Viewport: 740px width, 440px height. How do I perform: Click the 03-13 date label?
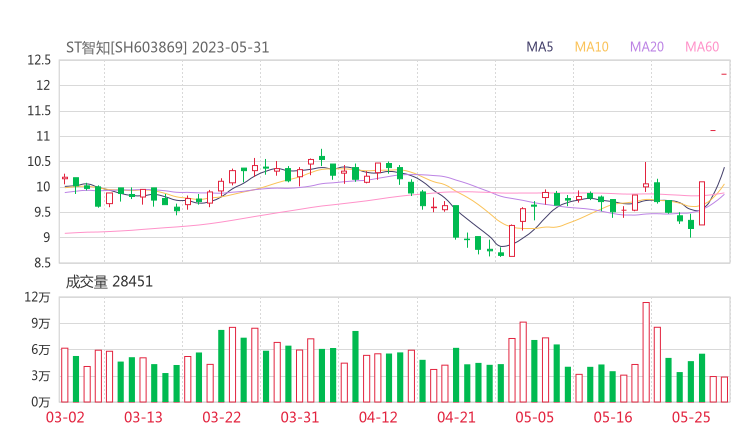pos(143,417)
